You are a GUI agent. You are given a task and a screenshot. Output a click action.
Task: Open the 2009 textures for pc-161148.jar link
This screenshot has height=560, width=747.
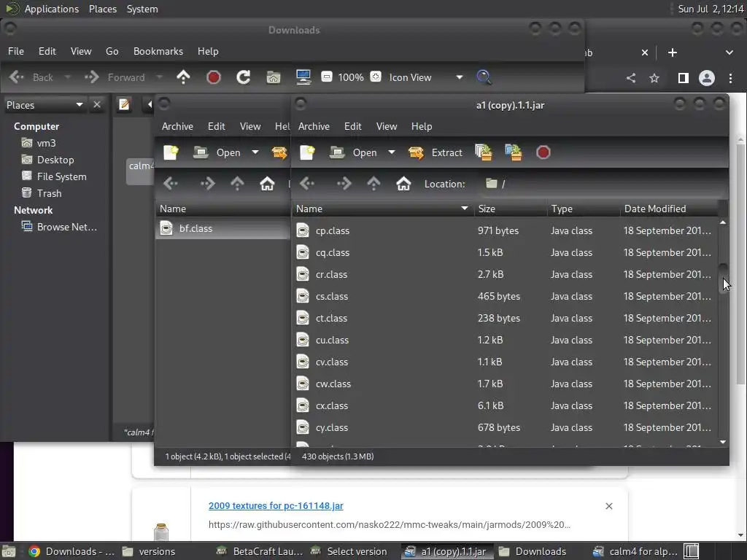pyautogui.click(x=276, y=506)
